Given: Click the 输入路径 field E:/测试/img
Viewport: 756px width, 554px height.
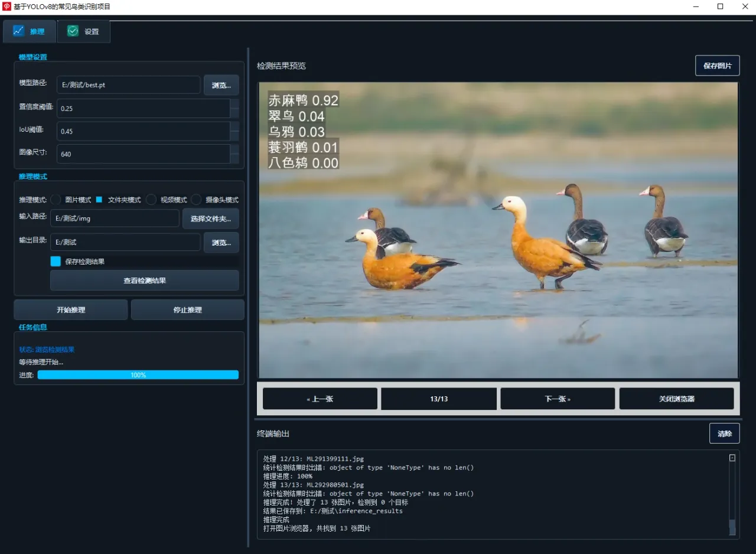Looking at the screenshot, I should [115, 218].
